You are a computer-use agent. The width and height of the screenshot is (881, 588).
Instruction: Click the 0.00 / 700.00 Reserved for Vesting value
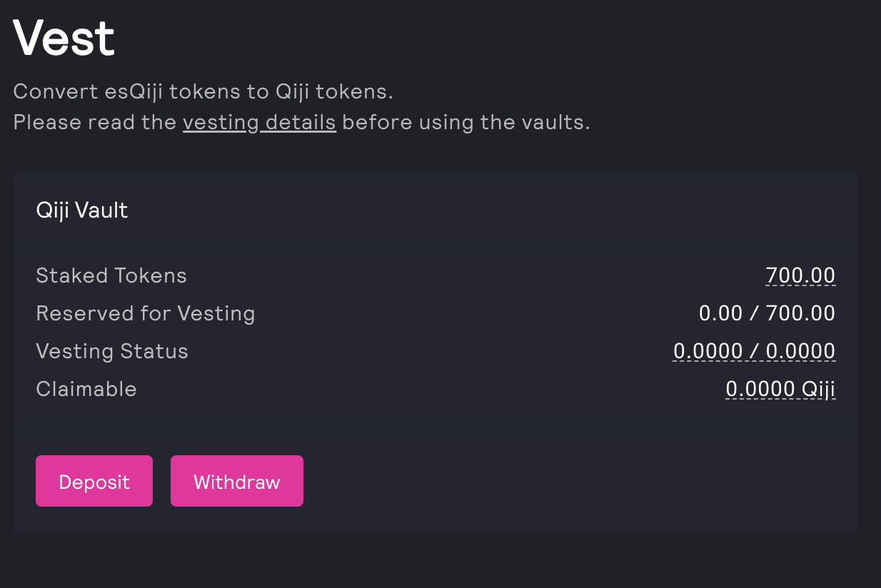click(767, 313)
